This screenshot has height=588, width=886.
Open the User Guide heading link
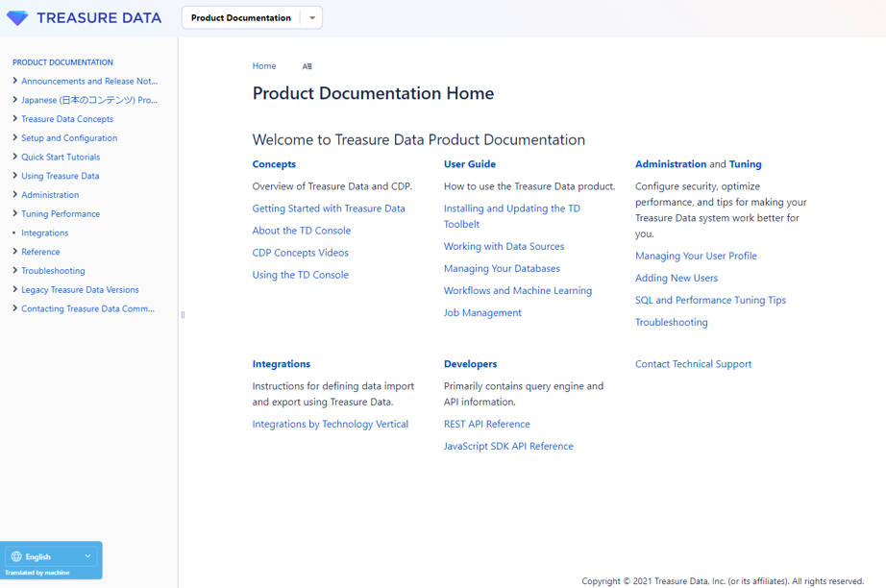tap(470, 164)
